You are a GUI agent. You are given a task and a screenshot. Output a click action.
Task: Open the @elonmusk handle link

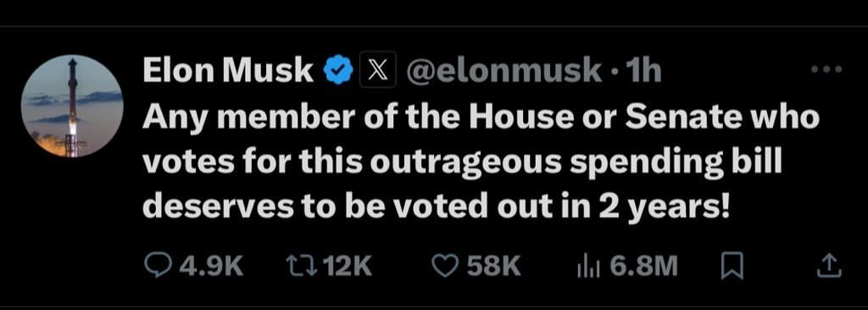tap(504, 70)
